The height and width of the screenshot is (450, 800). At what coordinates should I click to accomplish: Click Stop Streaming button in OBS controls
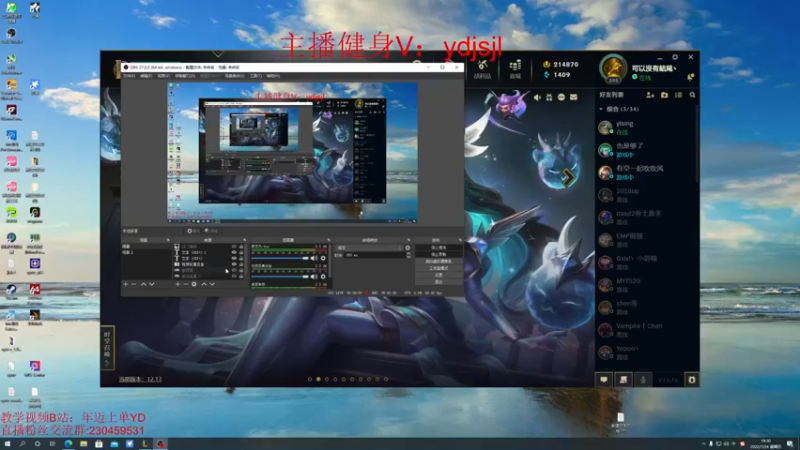point(438,248)
